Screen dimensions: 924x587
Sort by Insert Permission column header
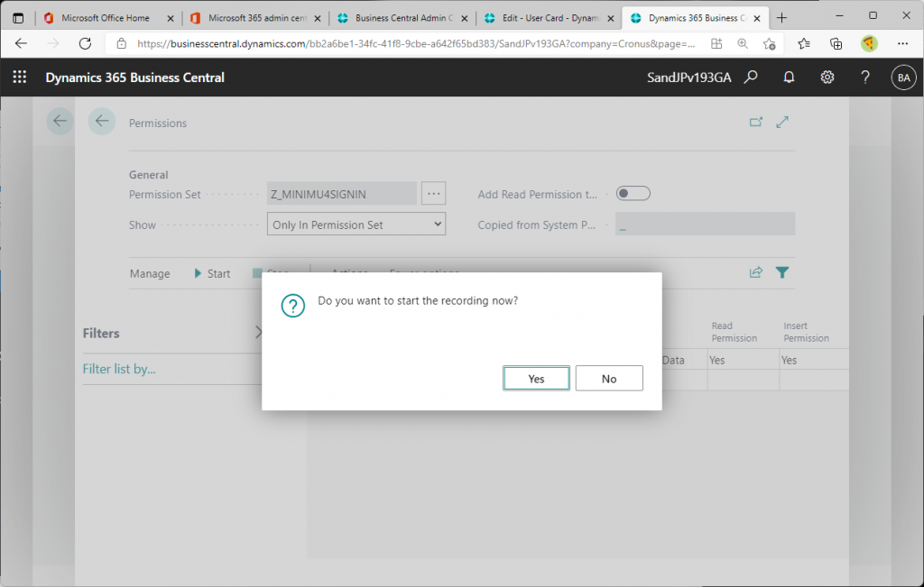(x=806, y=332)
